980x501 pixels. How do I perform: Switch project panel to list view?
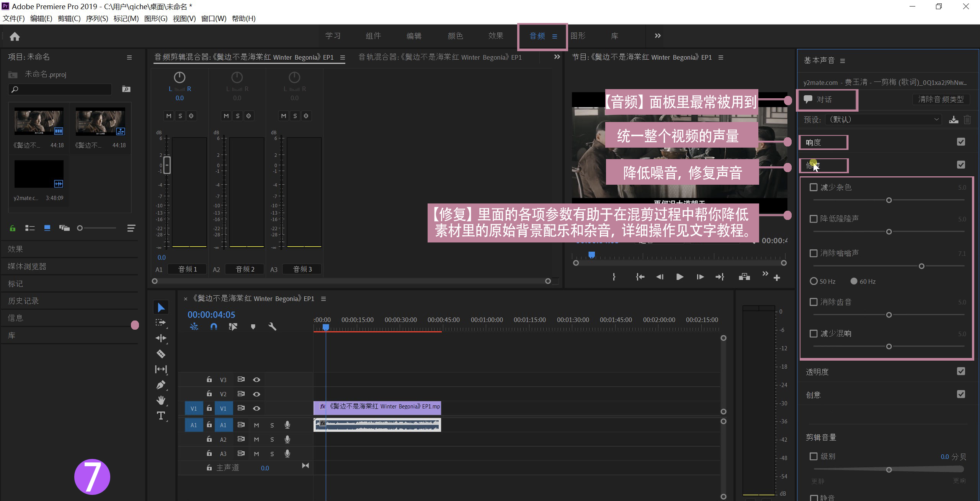(x=30, y=228)
